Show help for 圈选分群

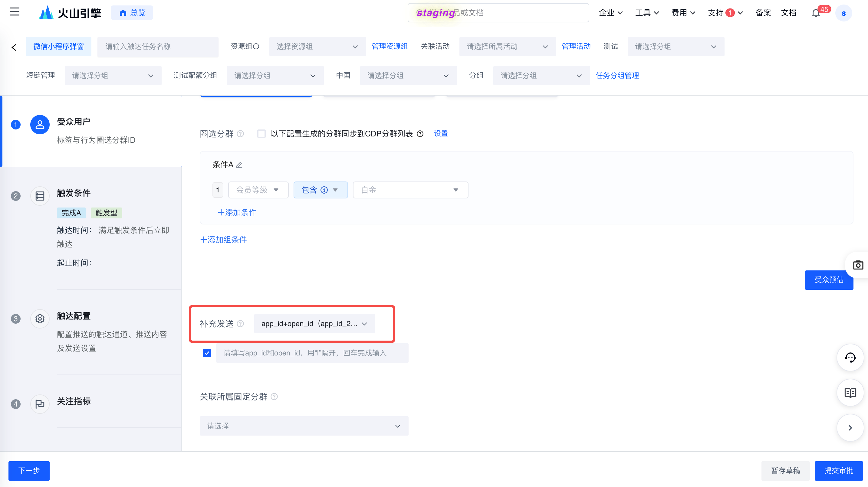pos(240,134)
